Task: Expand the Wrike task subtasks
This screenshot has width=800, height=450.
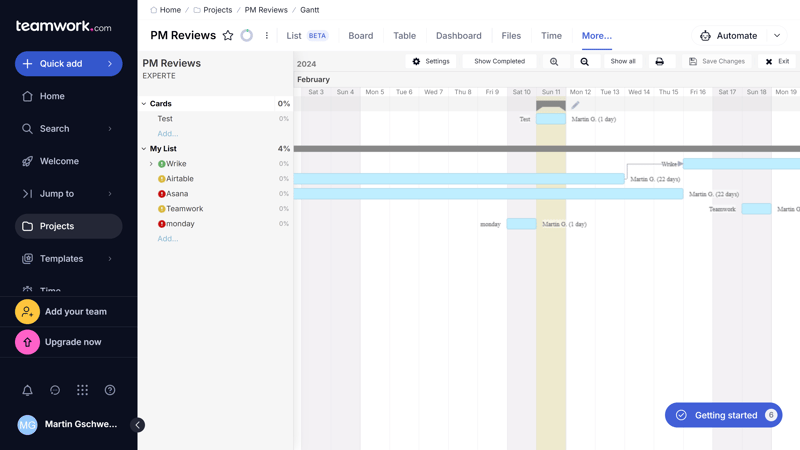Action: click(151, 164)
